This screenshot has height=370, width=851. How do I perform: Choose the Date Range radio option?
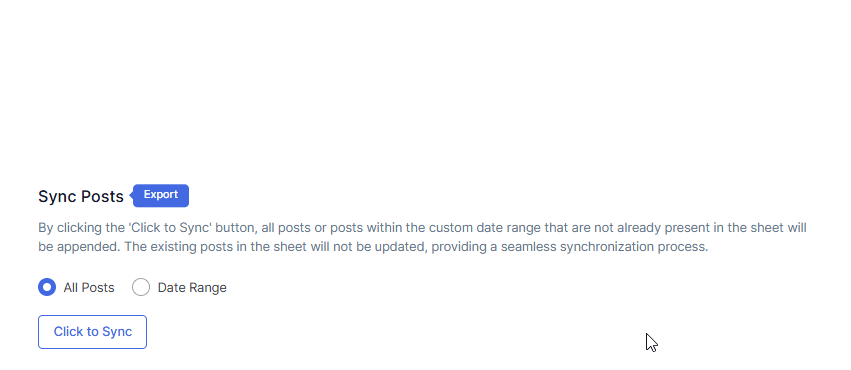[141, 287]
